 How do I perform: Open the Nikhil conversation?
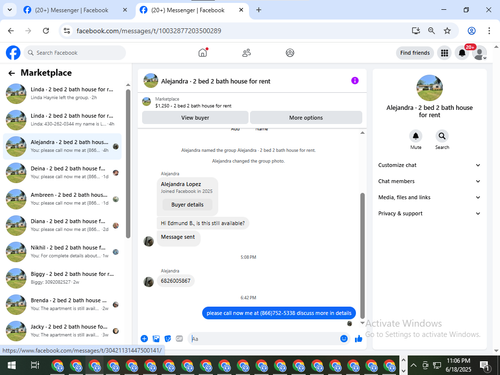[x=62, y=252]
